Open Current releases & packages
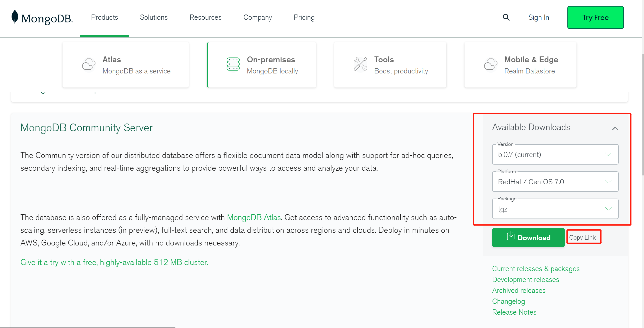The height and width of the screenshot is (328, 644). 536,269
